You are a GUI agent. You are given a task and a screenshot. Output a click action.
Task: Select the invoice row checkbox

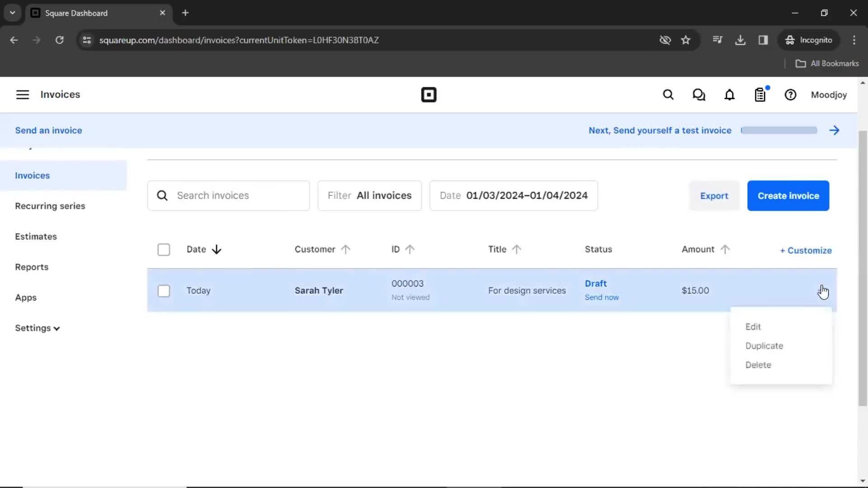point(163,290)
